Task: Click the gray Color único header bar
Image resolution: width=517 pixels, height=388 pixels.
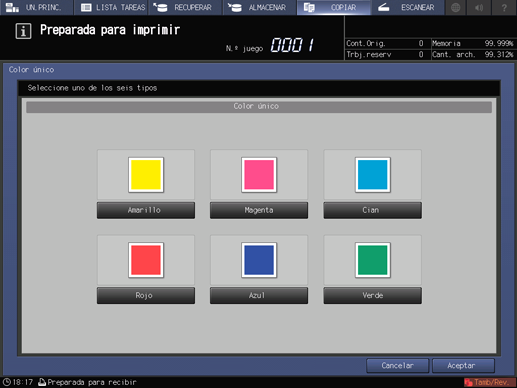Action: click(259, 107)
